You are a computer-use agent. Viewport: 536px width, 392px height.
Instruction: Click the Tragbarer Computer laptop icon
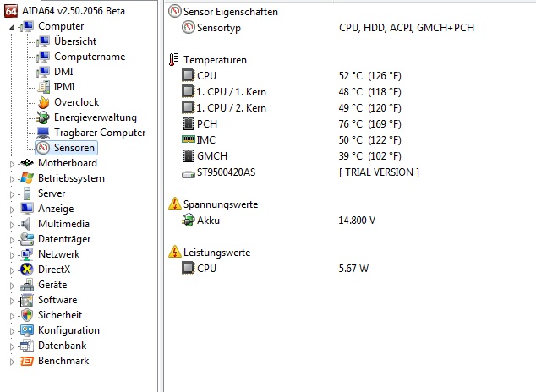(43, 133)
